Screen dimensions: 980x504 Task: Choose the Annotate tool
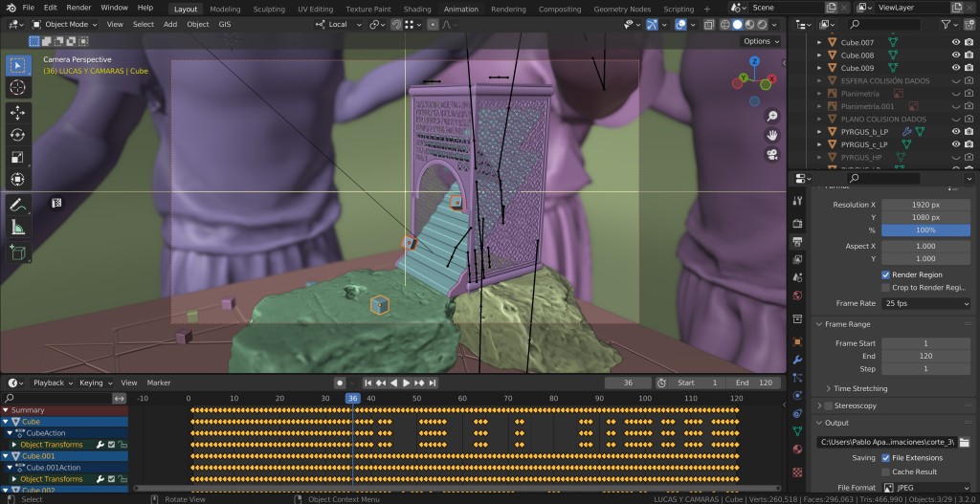tap(17, 204)
